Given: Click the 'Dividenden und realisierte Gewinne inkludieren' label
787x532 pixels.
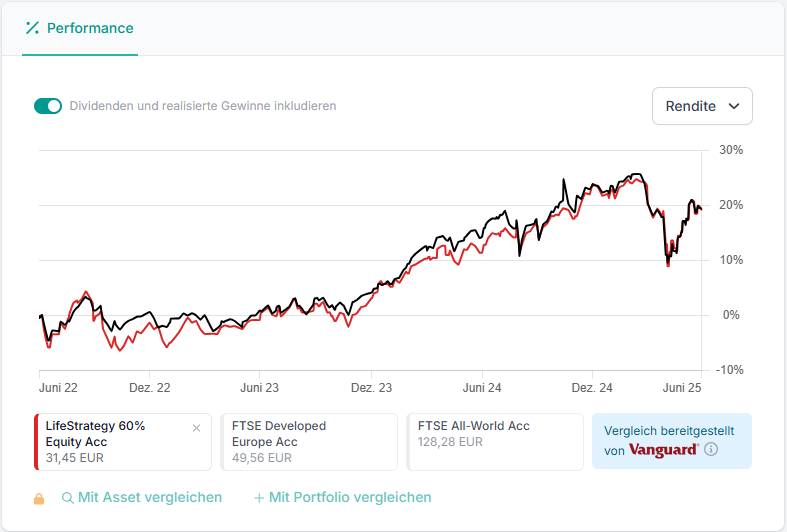Looking at the screenshot, I should click(202, 106).
